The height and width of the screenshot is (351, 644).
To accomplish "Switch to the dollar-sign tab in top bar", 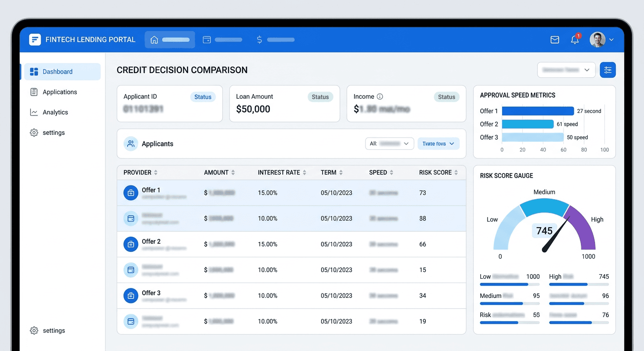I will (x=275, y=40).
